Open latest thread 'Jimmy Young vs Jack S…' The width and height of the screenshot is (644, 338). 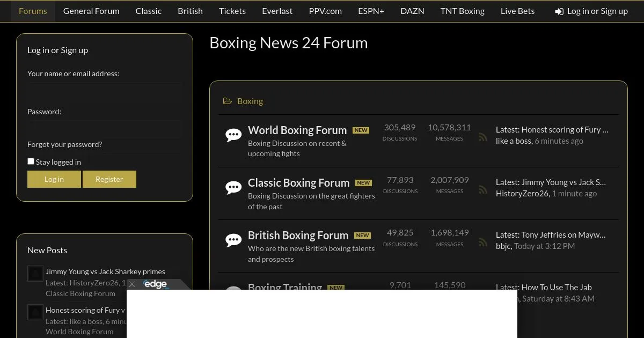(563, 182)
